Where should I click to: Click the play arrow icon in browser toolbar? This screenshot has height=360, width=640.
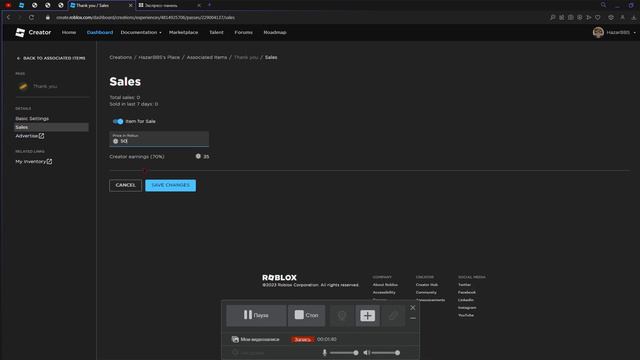point(589,18)
